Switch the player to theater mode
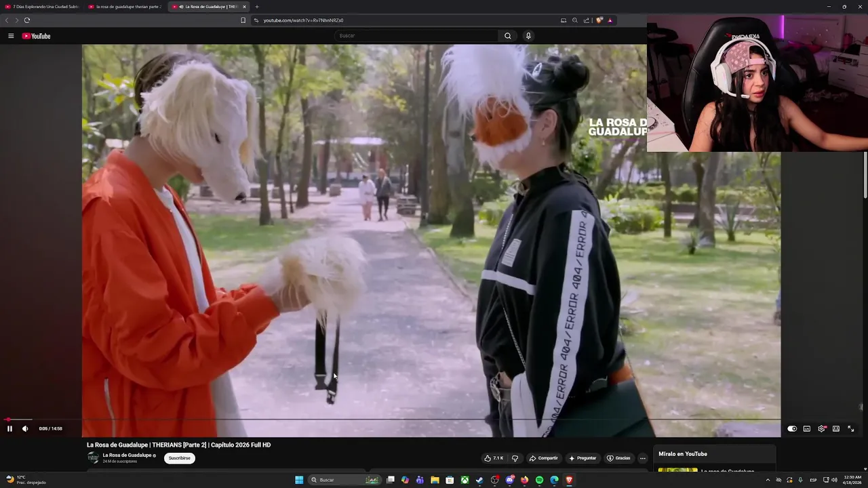Image resolution: width=868 pixels, height=488 pixels. pos(836,428)
